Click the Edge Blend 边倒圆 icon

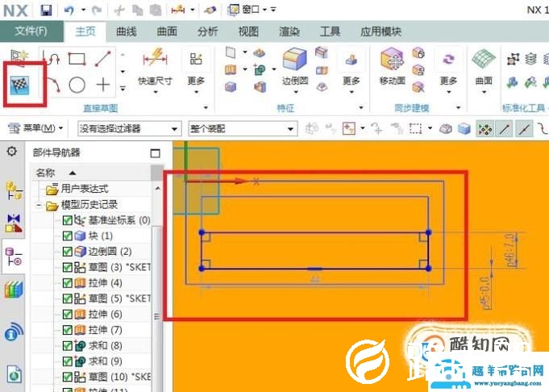point(294,59)
